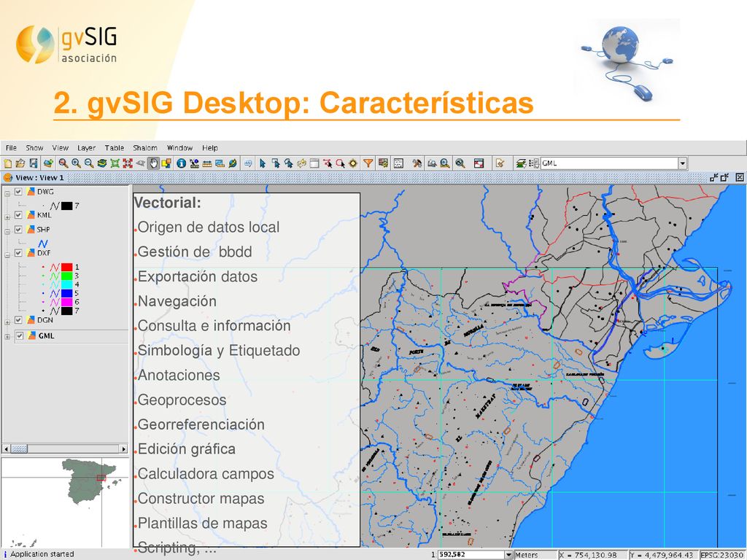Click the Select by circle tool
Viewport: 747px width, 560px height.
[340, 163]
